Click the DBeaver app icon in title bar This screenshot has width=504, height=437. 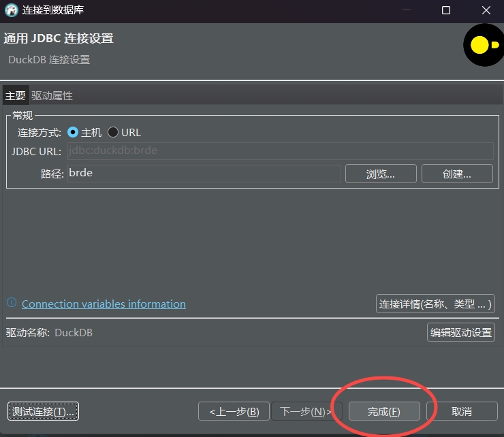click(12, 10)
